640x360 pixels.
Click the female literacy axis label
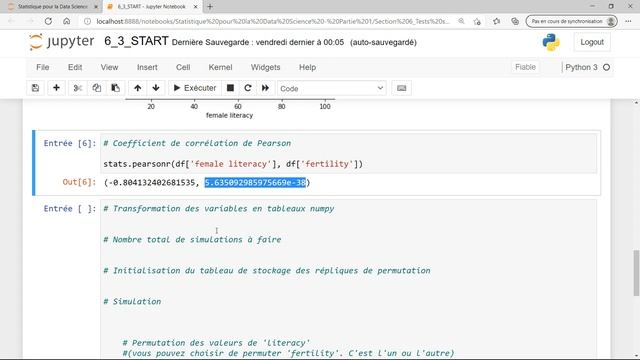pyautogui.click(x=229, y=116)
